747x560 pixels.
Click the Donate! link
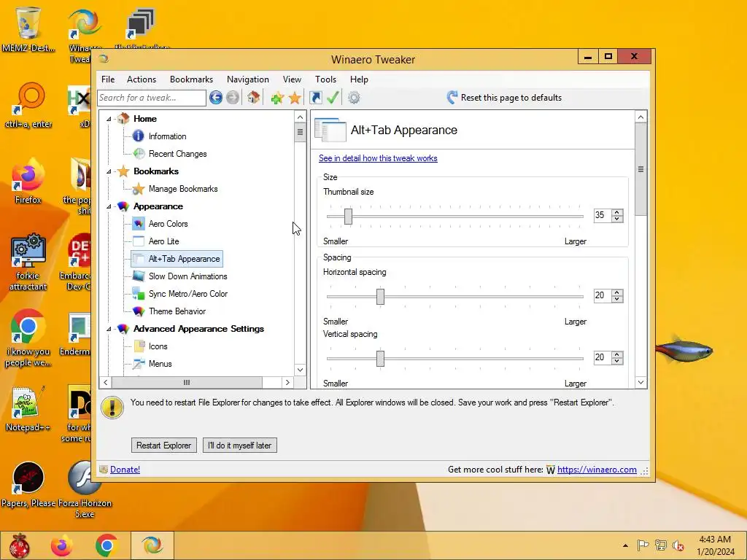(x=125, y=470)
